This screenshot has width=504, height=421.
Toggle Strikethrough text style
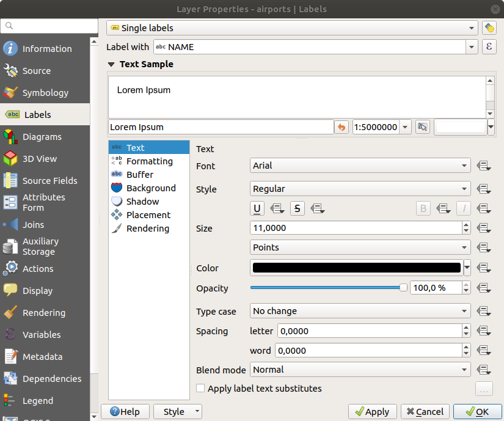pos(298,208)
